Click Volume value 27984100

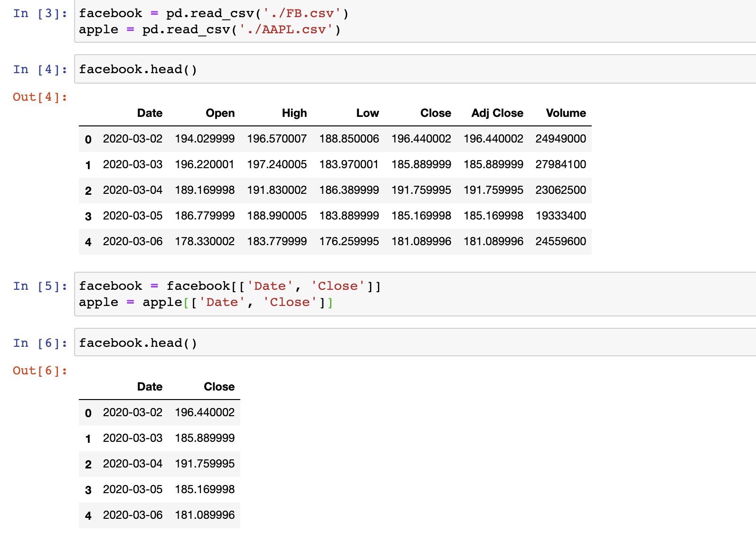561,164
